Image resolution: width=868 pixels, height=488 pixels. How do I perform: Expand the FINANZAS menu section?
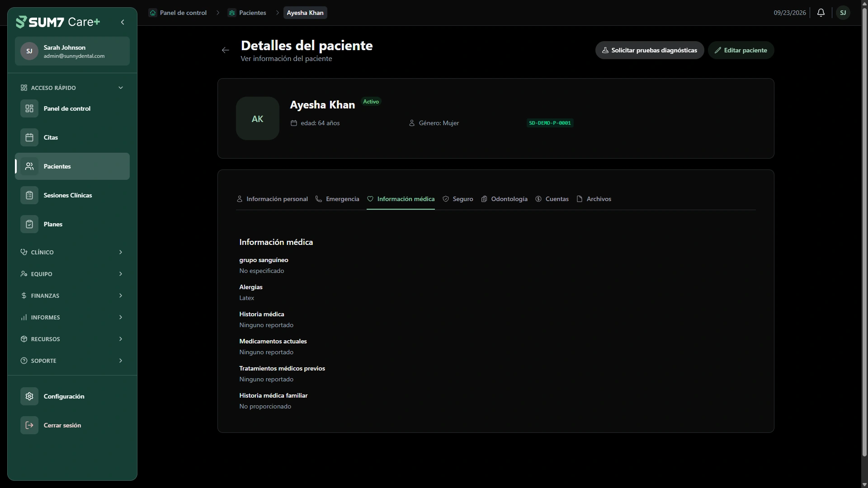tap(72, 296)
